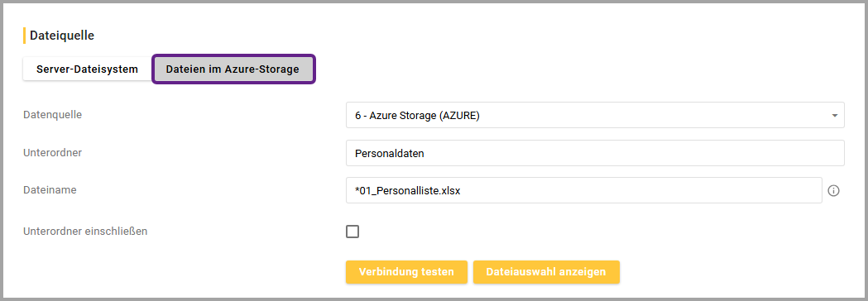The height and width of the screenshot is (301, 868).
Task: Click the Dateiquelle section heading
Action: (62, 36)
